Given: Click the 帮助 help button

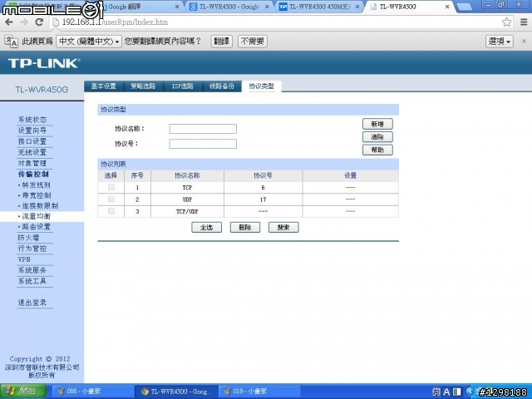Looking at the screenshot, I should (x=377, y=150).
